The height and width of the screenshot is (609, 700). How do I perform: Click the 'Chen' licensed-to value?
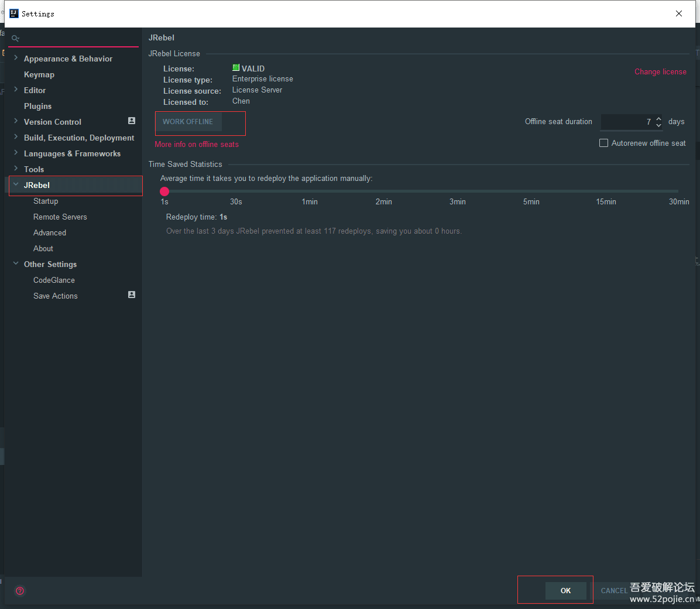click(x=241, y=101)
